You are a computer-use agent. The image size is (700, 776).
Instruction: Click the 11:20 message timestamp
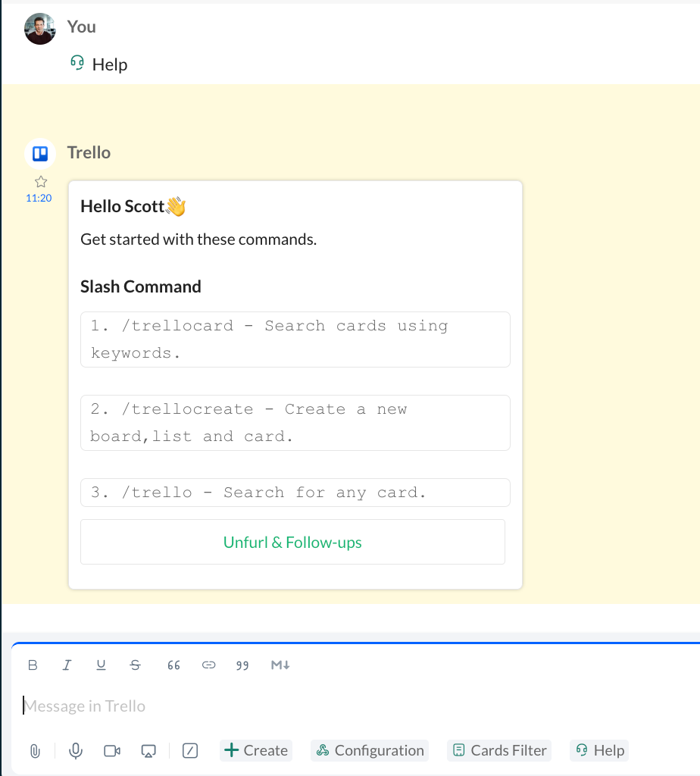tap(39, 198)
